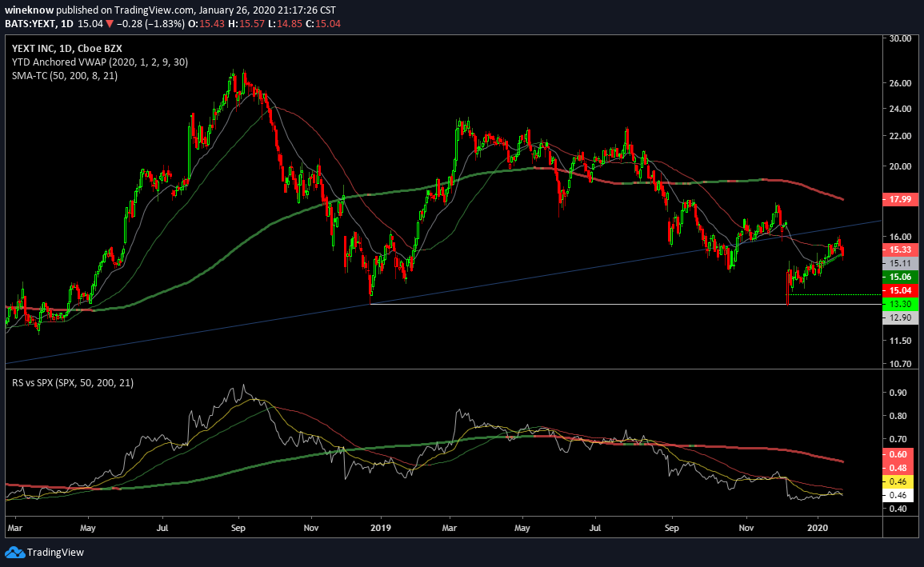Click the 10.70 price axis tick
Screen dimensions: 924x567
click(x=901, y=364)
